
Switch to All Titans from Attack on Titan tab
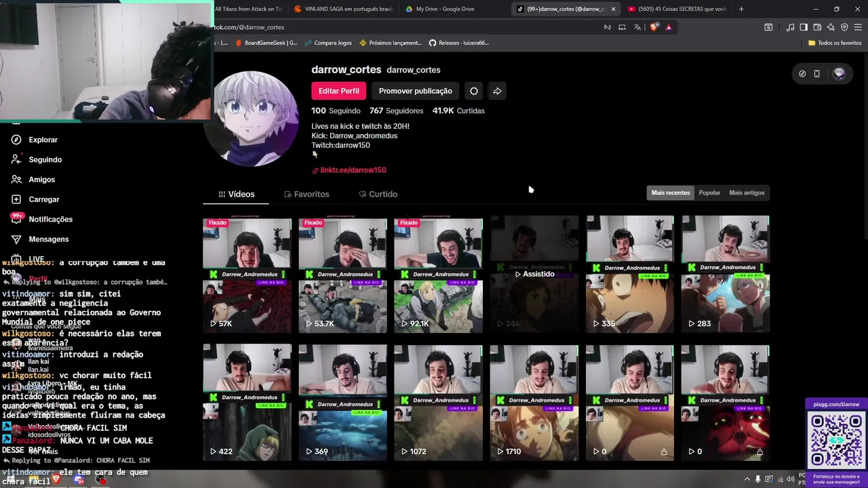pos(248,9)
